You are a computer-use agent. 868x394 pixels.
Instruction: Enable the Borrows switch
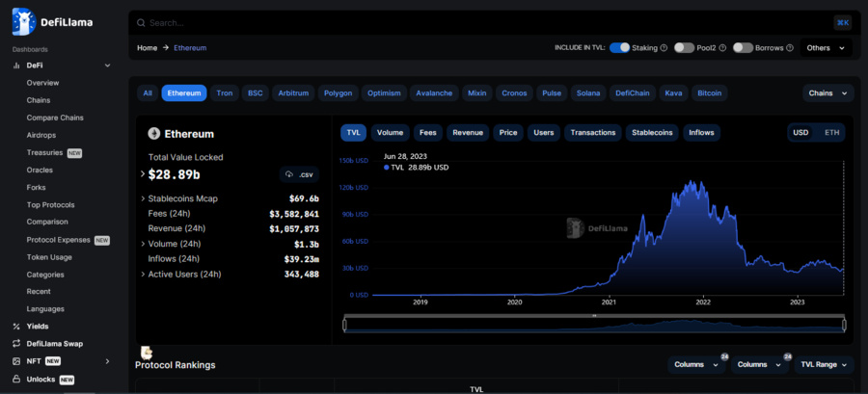[743, 48]
